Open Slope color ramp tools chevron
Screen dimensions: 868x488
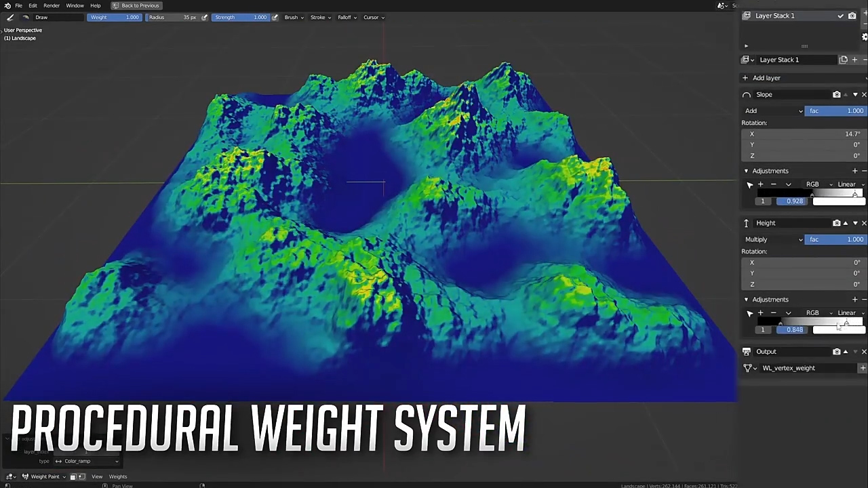(x=788, y=184)
